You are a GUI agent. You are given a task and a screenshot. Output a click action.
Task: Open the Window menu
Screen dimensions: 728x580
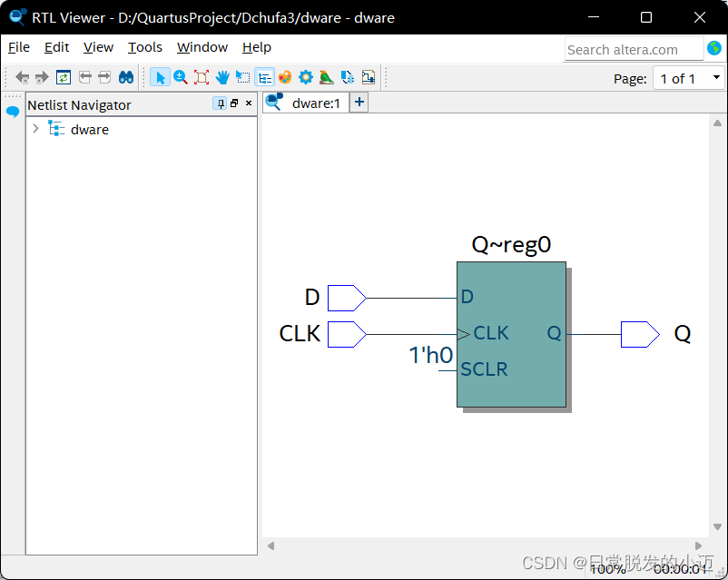click(x=202, y=47)
